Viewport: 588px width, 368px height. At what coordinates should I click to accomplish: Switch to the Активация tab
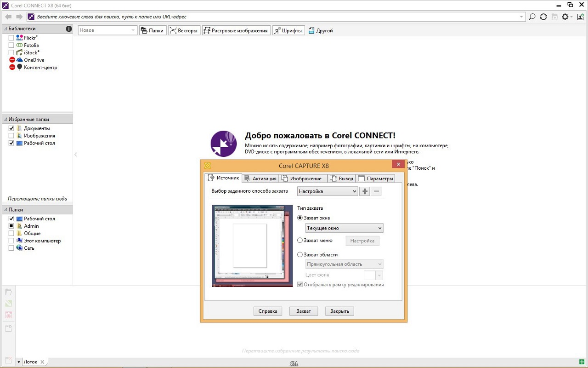tap(260, 178)
